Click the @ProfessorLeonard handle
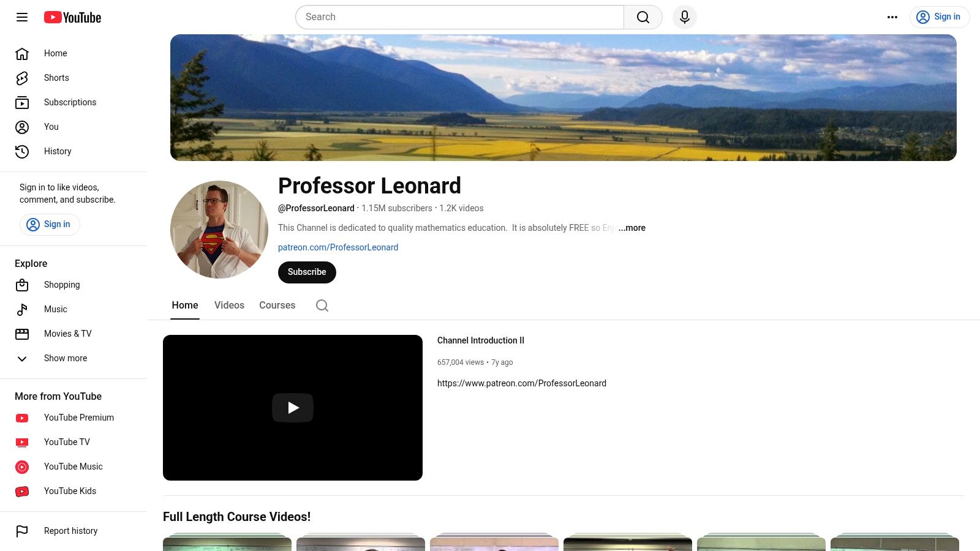Viewport: 980px width, 551px height. coord(316,208)
